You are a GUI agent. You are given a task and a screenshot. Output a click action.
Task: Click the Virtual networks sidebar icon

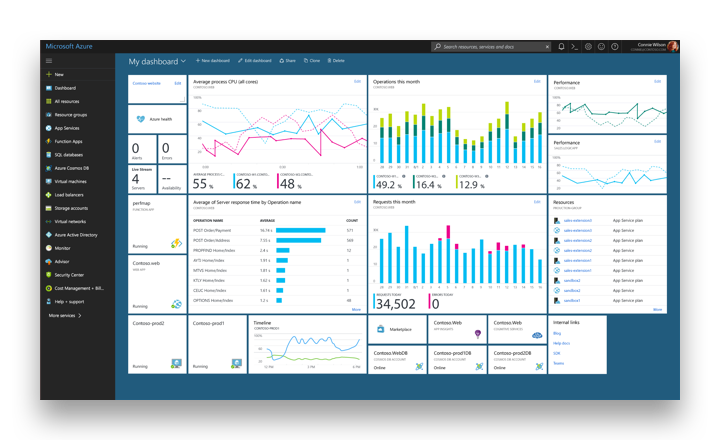(x=49, y=221)
